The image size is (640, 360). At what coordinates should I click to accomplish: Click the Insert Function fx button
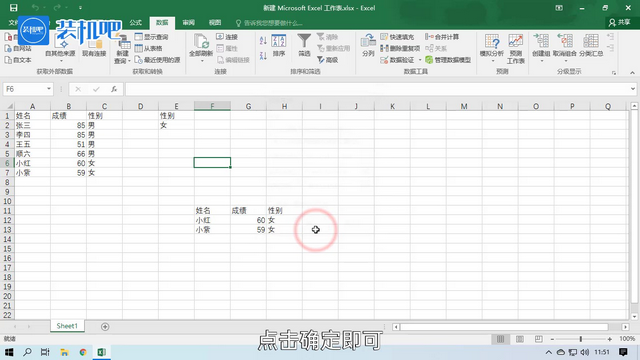coord(114,89)
